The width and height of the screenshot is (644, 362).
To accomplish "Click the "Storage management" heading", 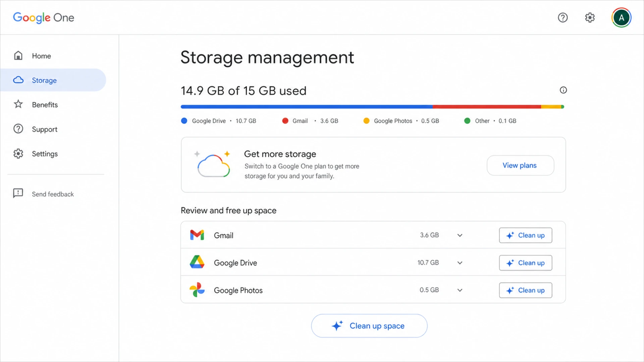I will click(x=267, y=57).
